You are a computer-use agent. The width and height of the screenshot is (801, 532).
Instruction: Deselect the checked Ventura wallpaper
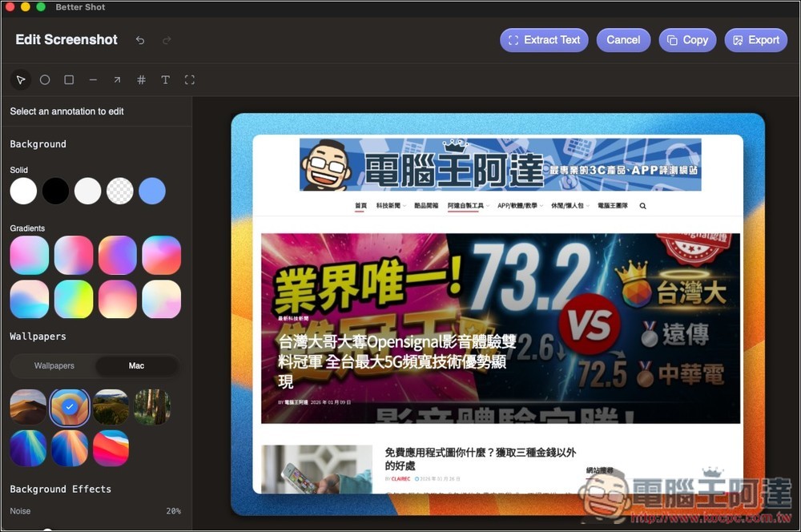(x=70, y=407)
